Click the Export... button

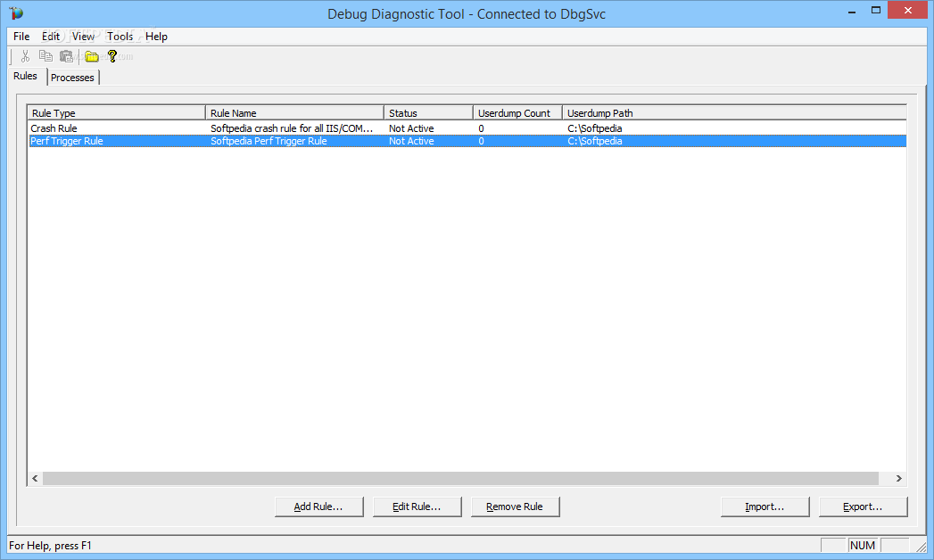(x=864, y=506)
